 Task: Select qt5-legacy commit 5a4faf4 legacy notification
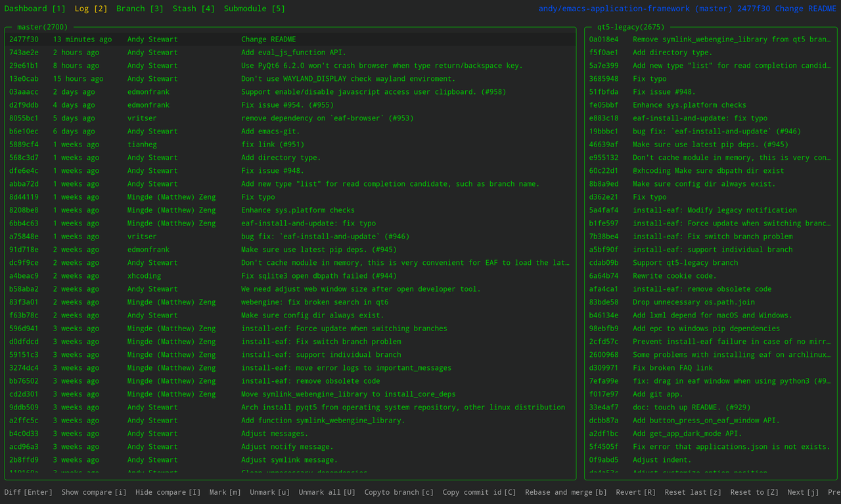point(710,210)
